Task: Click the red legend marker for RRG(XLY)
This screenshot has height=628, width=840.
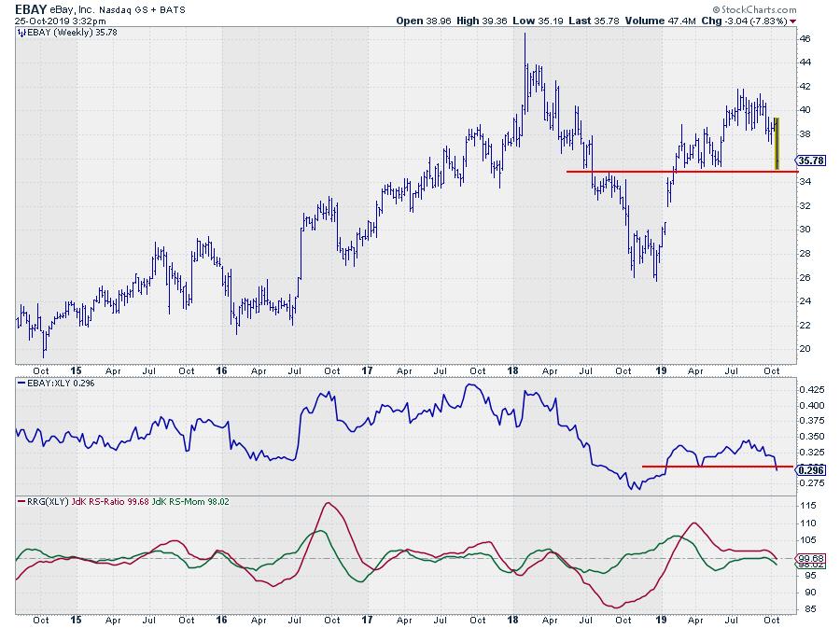Action: click(20, 502)
